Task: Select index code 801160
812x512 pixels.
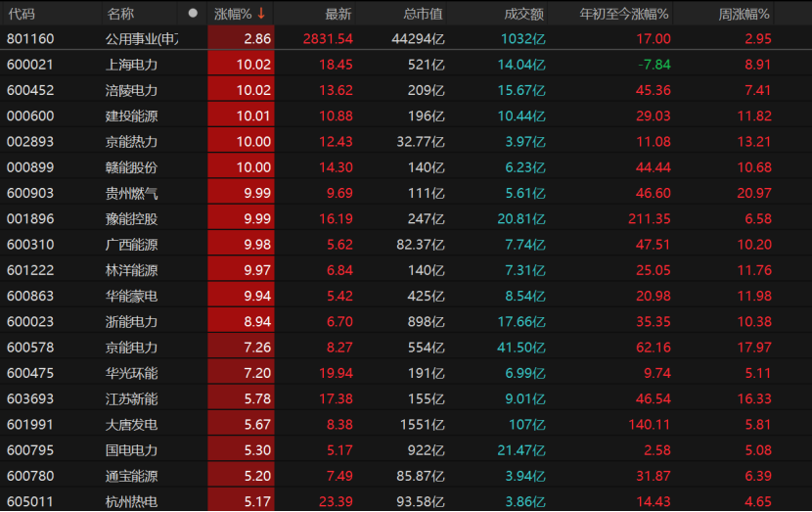Action: coord(30,39)
